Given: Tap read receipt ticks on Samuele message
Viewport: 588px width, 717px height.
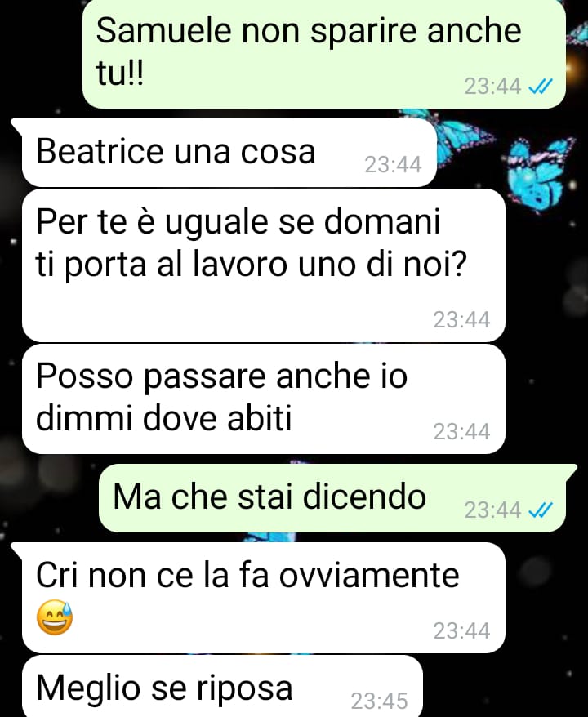Looking at the screenshot, I should [540, 86].
